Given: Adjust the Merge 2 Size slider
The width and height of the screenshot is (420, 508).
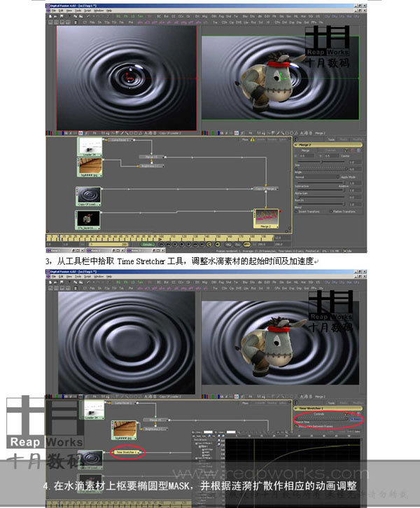Looking at the screenshot, I should (321, 162).
